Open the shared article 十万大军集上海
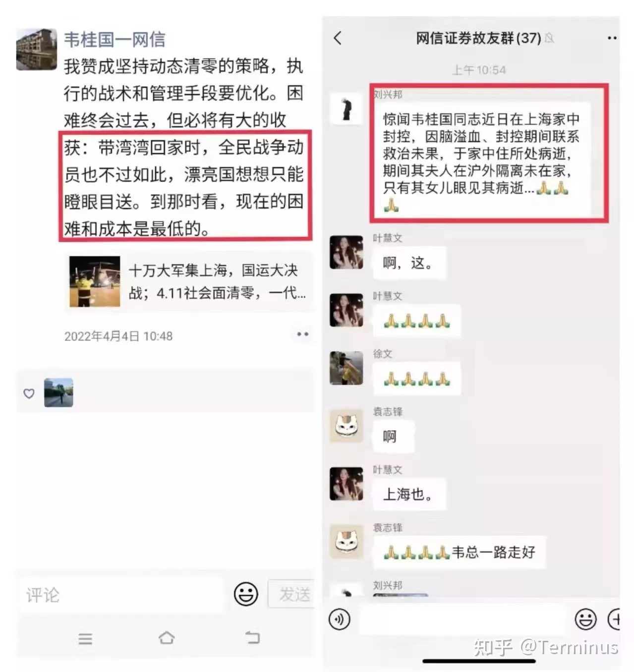Screen dimensions: 634x672 (189, 282)
